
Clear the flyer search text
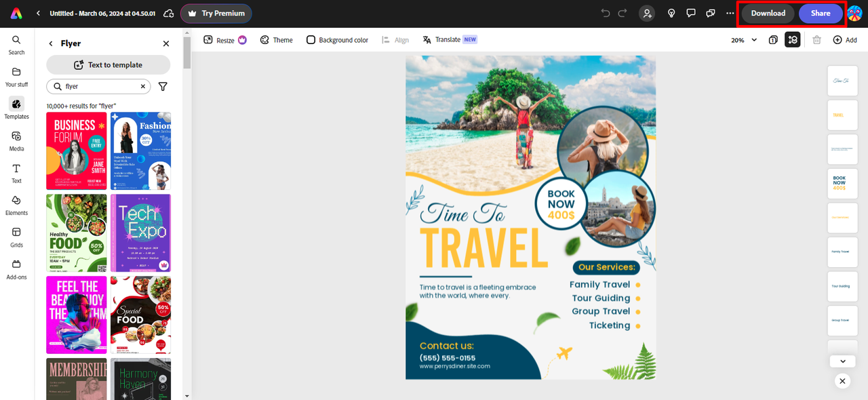click(143, 86)
